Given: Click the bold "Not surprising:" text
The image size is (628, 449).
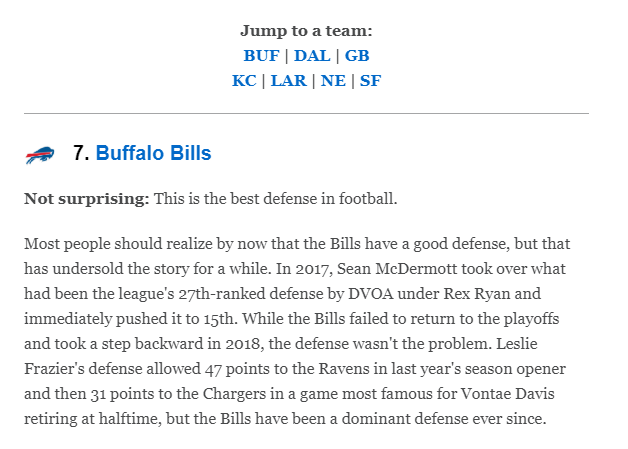Looking at the screenshot, I should [x=87, y=198].
